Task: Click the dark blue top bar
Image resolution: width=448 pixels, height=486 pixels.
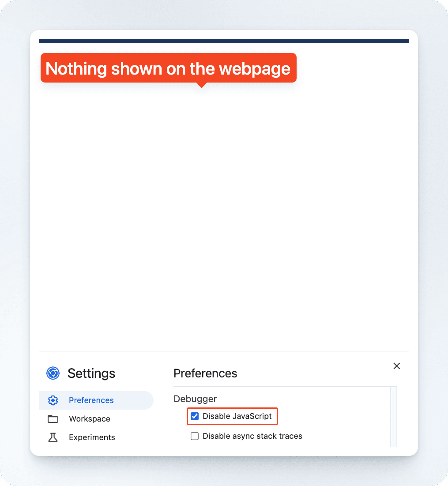Action: coord(224,41)
